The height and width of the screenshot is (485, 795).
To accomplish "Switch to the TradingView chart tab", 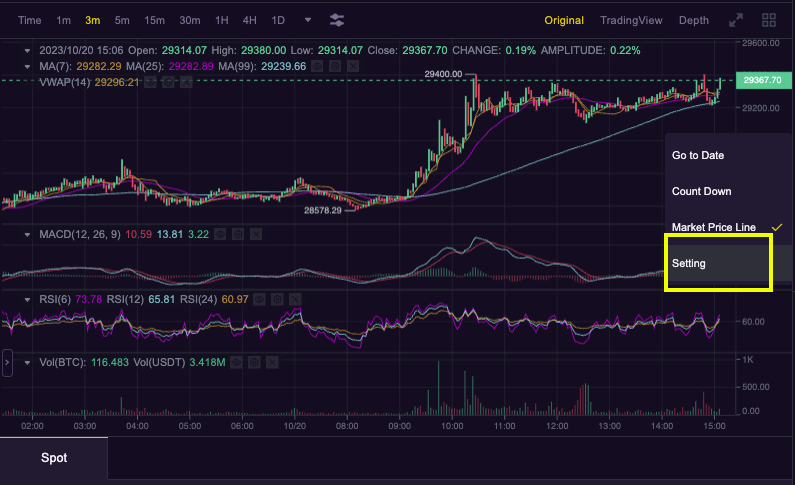I will (629, 20).
